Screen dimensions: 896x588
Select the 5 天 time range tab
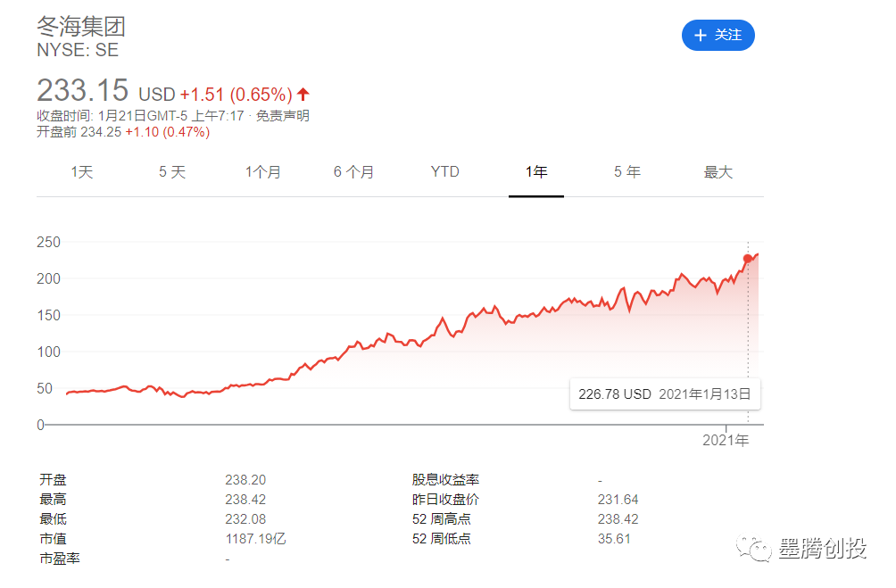172,172
